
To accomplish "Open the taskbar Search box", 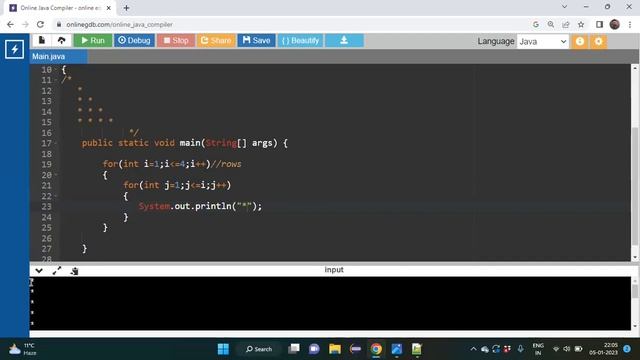I will click(259, 349).
